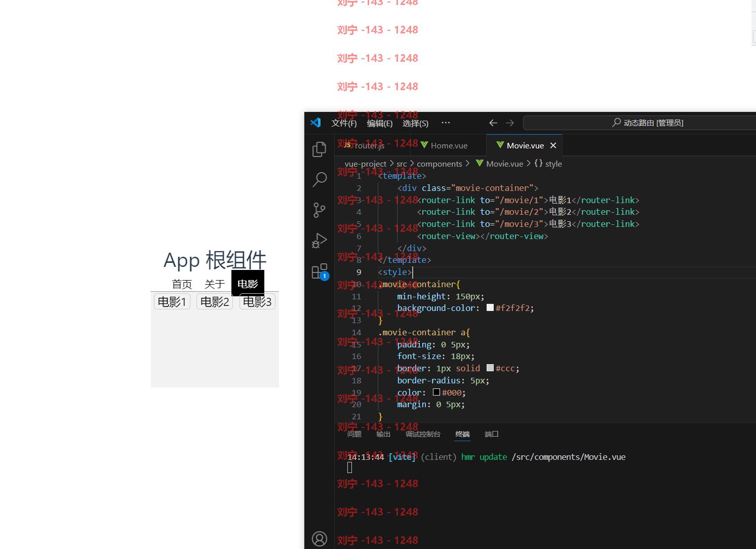This screenshot has height=549, width=756.
Task: Click the router-view tag on line 6
Action: pyautogui.click(x=483, y=236)
